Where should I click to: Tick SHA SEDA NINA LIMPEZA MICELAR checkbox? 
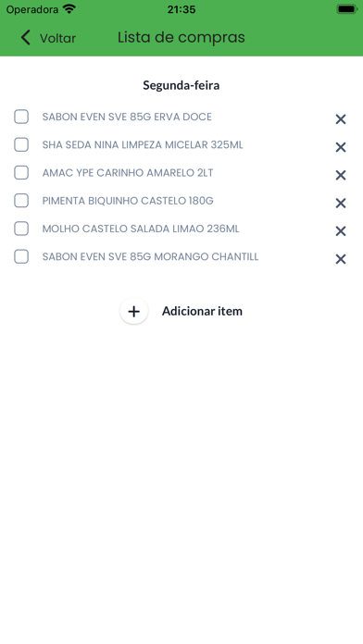pos(21,144)
